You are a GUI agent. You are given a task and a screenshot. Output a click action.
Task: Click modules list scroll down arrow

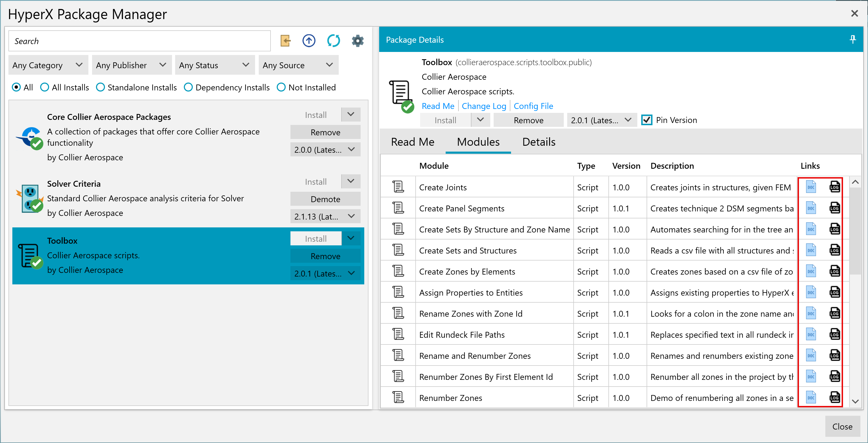(855, 401)
